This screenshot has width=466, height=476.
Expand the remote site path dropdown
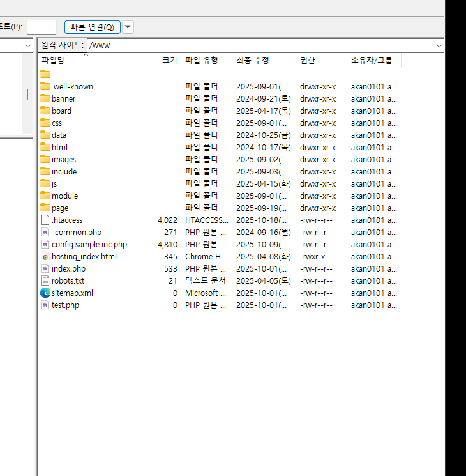[439, 45]
